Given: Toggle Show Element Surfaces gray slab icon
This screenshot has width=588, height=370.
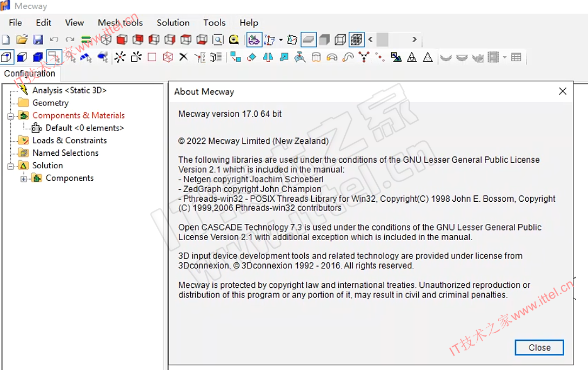Looking at the screenshot, I should [308, 39].
